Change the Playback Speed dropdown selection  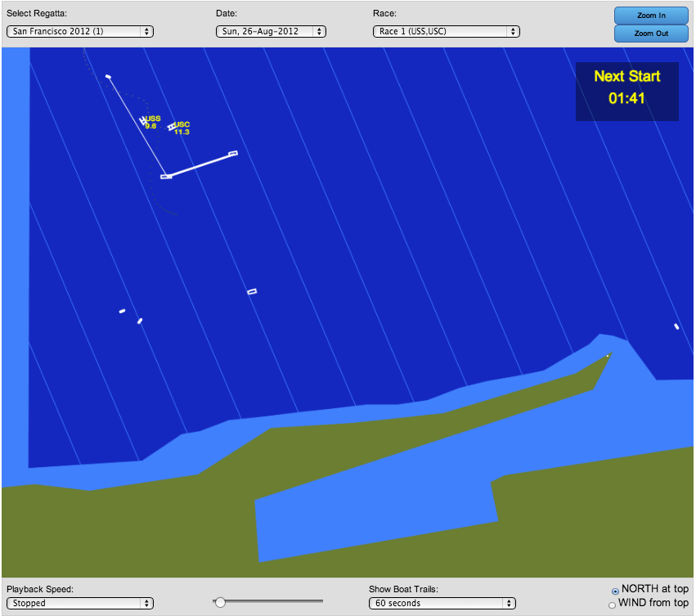[79, 603]
